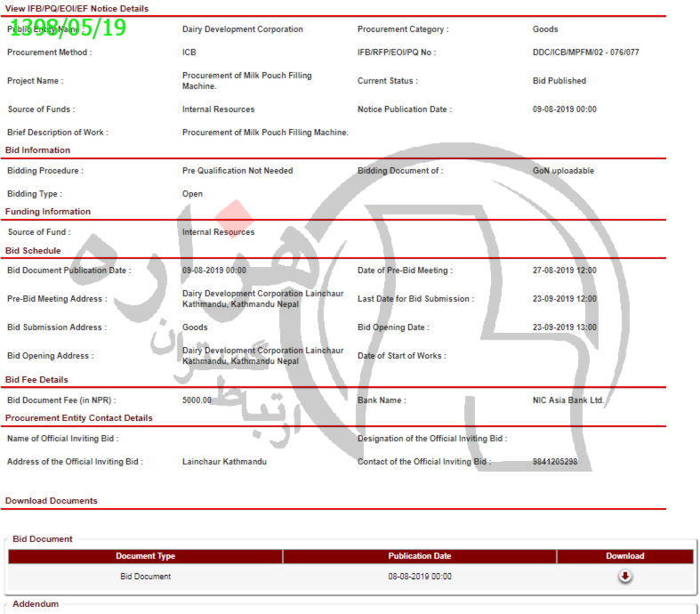Click the Document Type column header
Screen dimensions: 700x614
point(145,556)
